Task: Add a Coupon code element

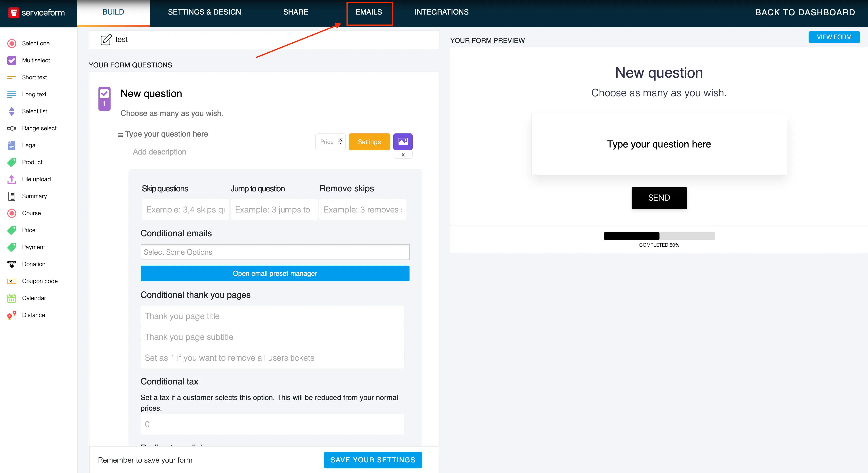Action: [x=32, y=281]
